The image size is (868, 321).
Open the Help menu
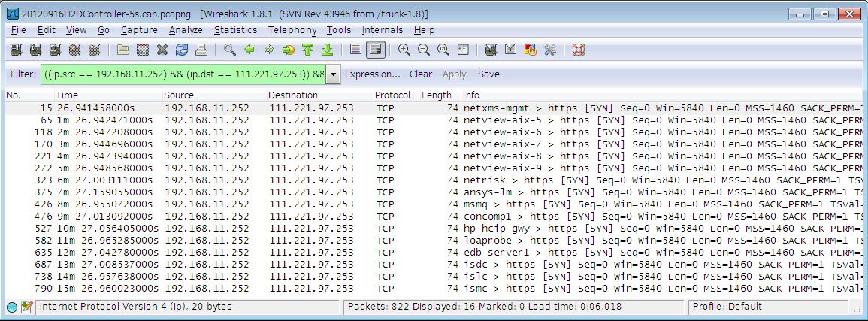(424, 30)
